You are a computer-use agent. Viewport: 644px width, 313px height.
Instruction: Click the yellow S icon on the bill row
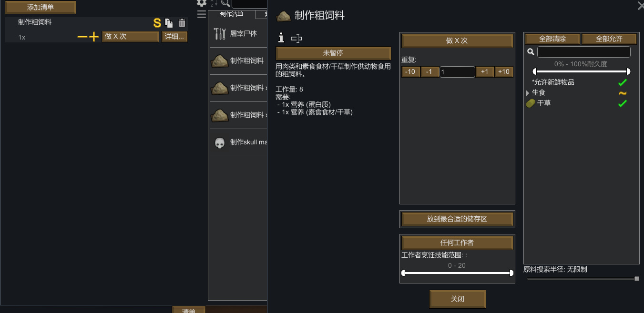tap(157, 23)
